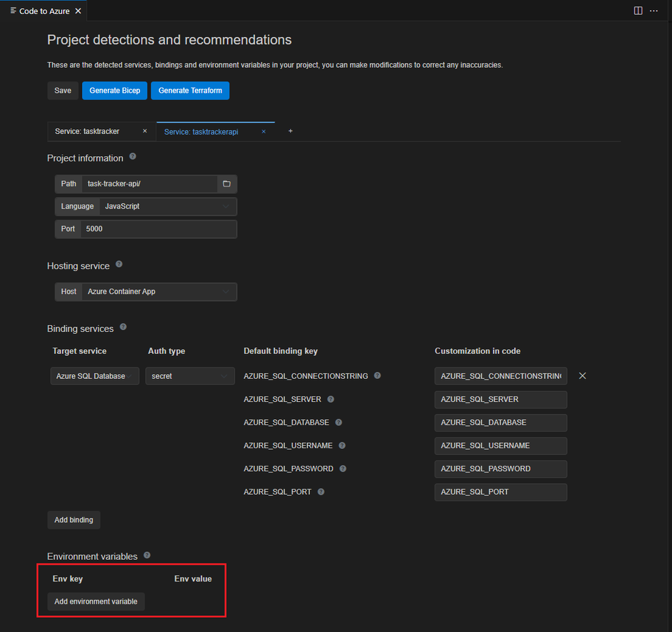Click the Add binding button
The image size is (672, 632).
tap(74, 520)
